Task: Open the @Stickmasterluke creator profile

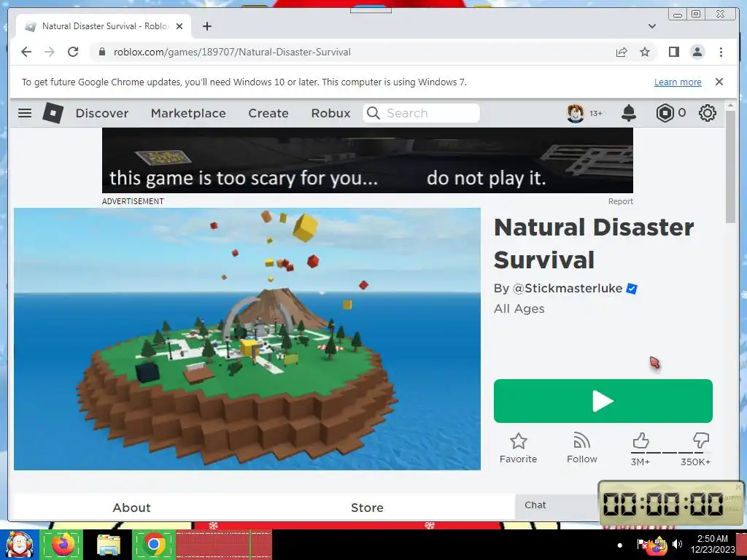Action: point(567,289)
